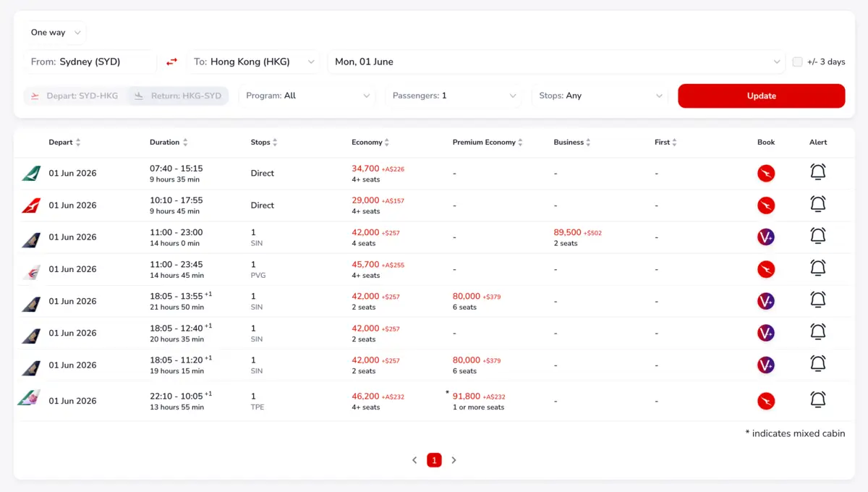The width and height of the screenshot is (868, 492).
Task: Click the bell icon on the China Airlines flight
Action: point(818,399)
